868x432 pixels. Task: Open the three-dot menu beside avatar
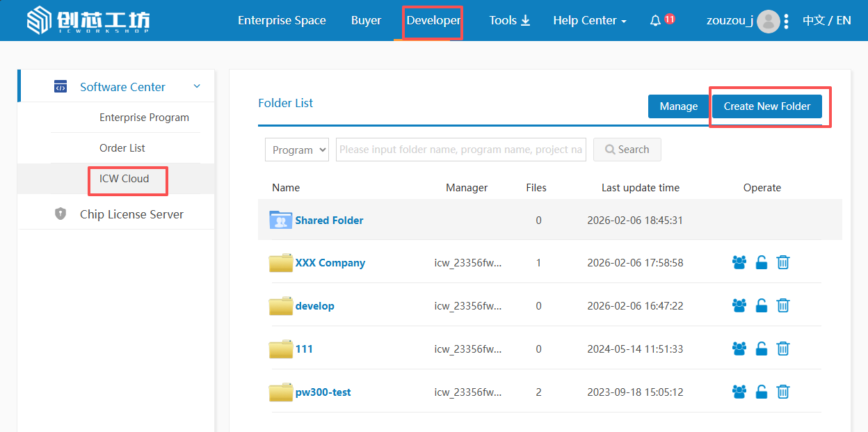point(786,22)
